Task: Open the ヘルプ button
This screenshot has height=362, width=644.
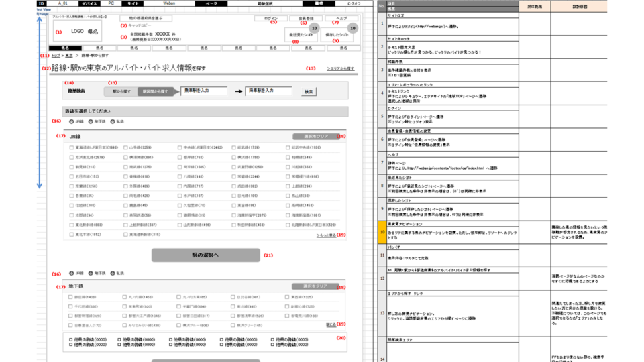Action: click(x=341, y=19)
